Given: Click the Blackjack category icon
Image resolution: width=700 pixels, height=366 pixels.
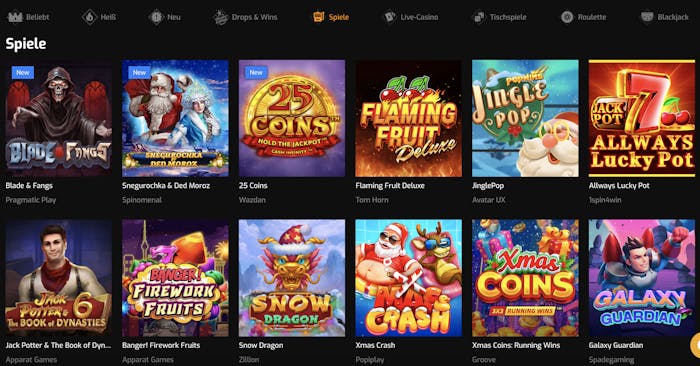Looking at the screenshot, I should [x=647, y=17].
